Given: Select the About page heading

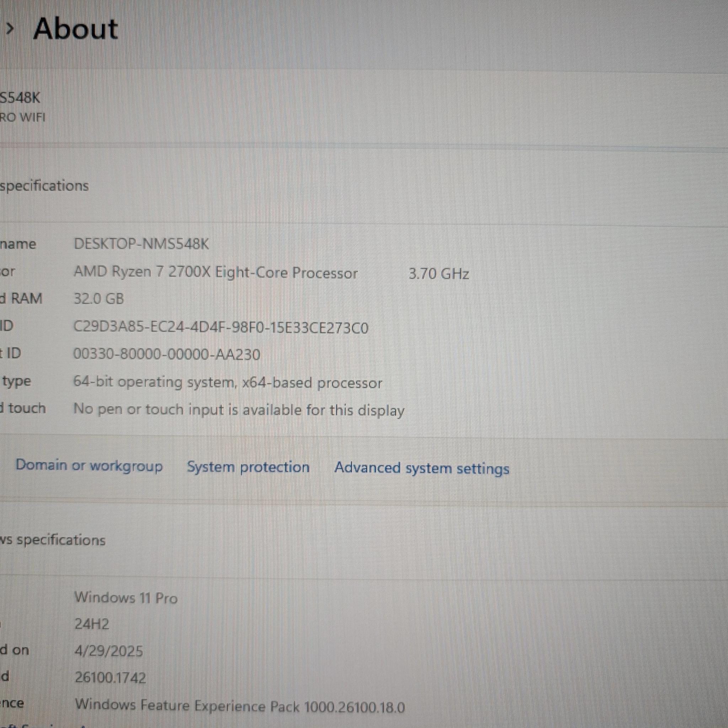Looking at the screenshot, I should pos(76,29).
